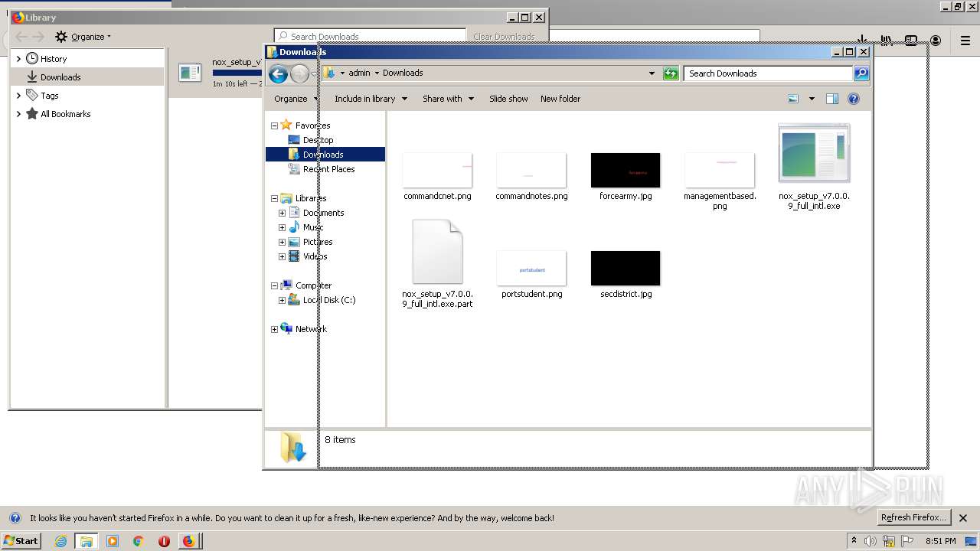The height and width of the screenshot is (551, 980).
Task: Open Internet Explorer from taskbar
Action: (60, 541)
